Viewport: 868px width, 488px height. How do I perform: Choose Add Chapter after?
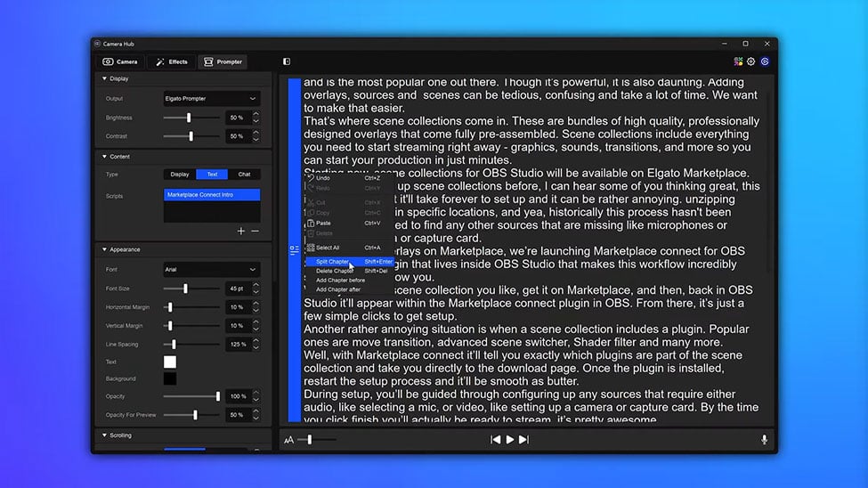tap(349, 289)
